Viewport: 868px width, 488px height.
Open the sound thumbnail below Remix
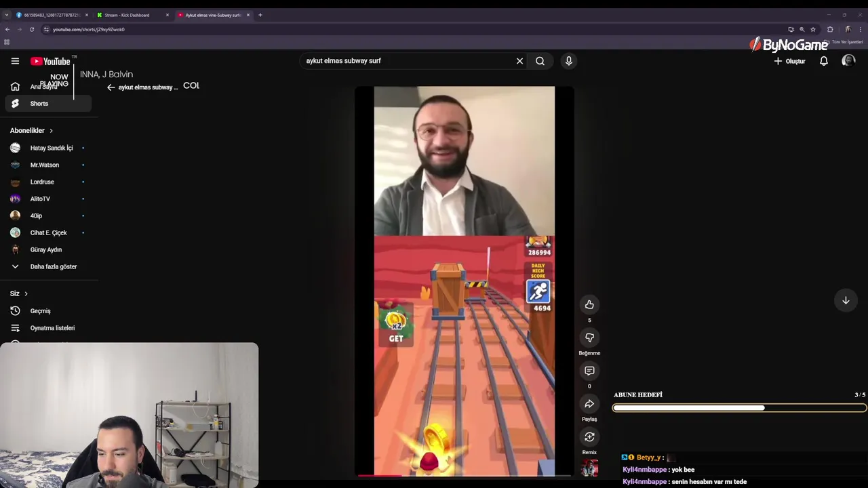tap(589, 468)
